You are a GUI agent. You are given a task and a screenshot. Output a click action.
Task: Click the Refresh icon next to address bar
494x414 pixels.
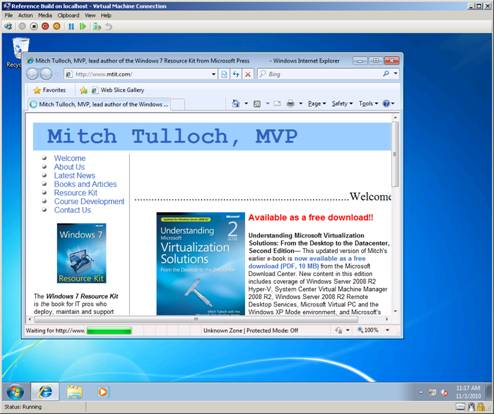click(x=236, y=74)
